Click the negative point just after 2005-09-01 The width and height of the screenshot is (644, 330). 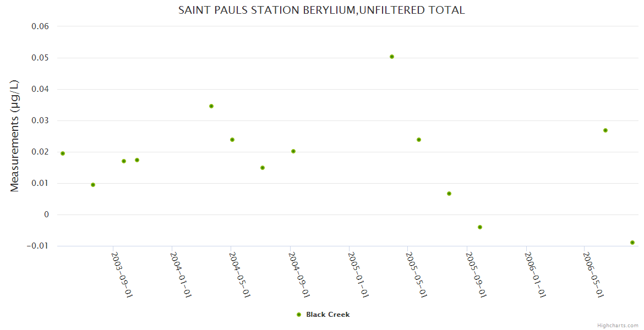(x=480, y=227)
